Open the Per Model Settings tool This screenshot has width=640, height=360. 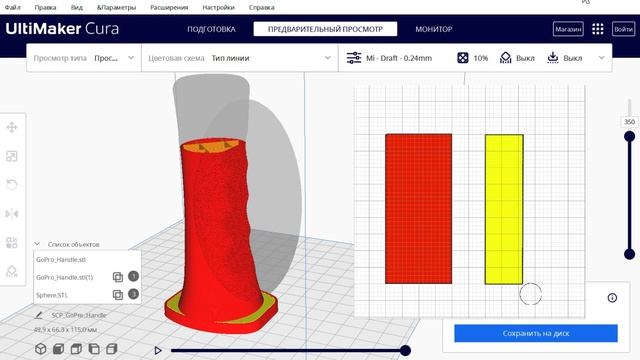click(x=12, y=242)
